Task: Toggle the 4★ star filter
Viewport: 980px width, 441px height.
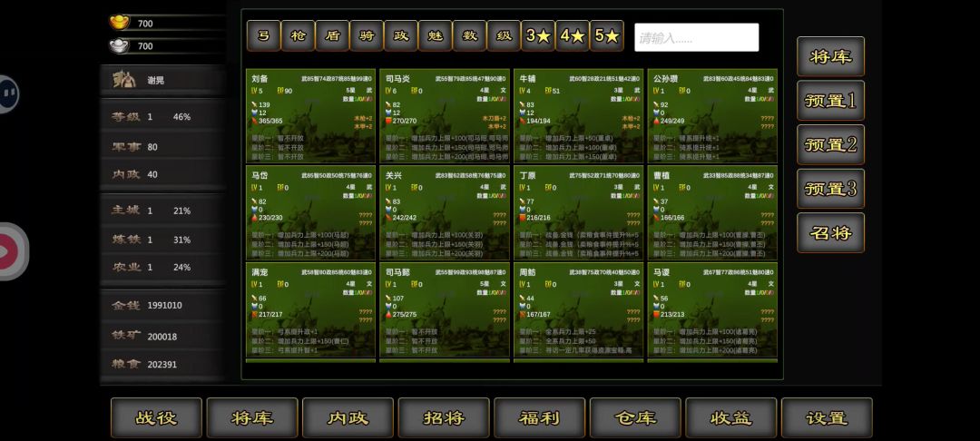Action: 573,36
